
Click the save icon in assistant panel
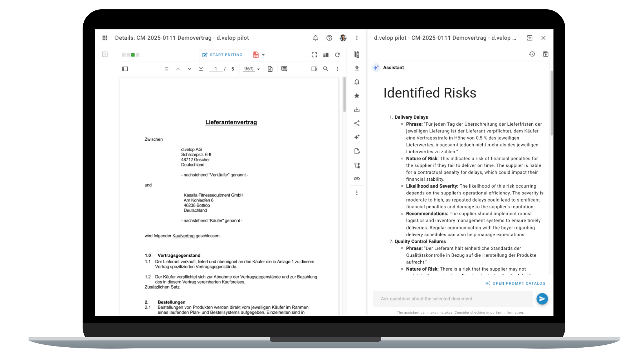click(546, 54)
